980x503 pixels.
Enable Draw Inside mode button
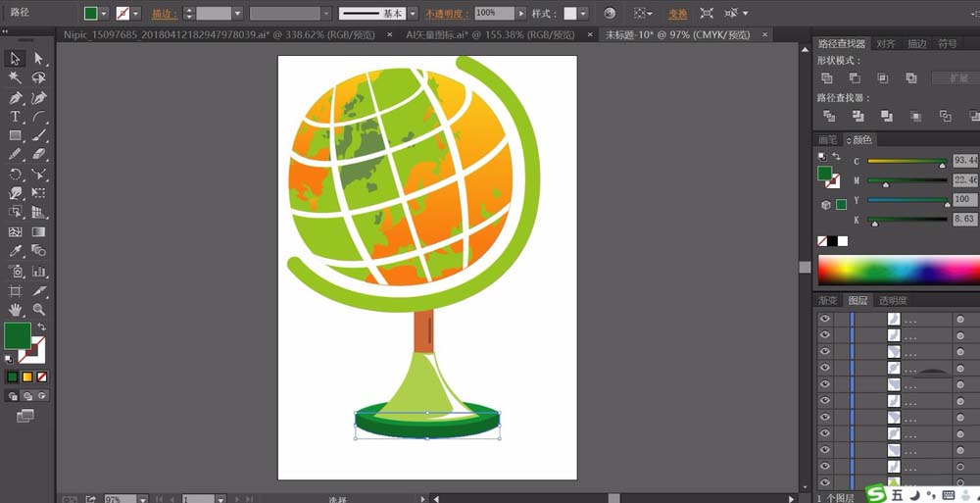click(x=42, y=395)
